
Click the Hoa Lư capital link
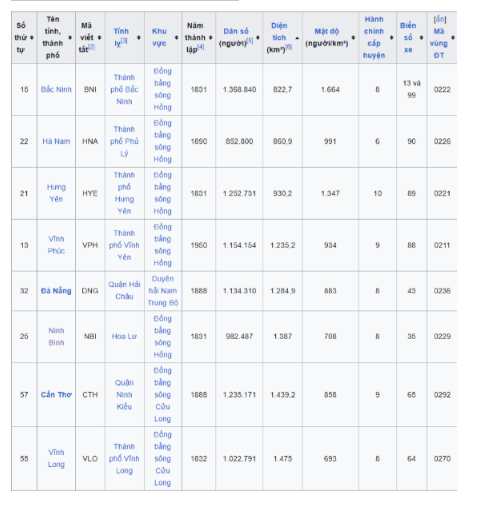pyautogui.click(x=124, y=336)
